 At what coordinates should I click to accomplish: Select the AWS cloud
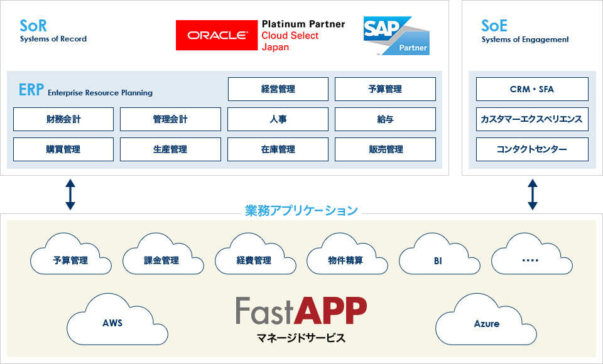click(117, 319)
